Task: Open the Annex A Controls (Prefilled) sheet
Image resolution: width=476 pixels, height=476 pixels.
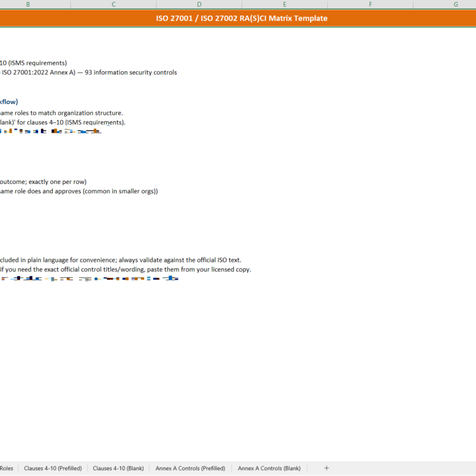Action: click(x=190, y=468)
